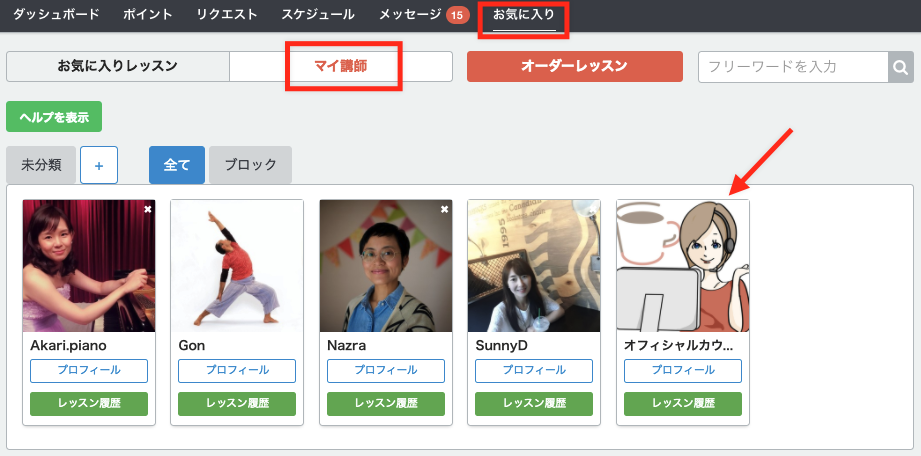View Nazra レッスン履歴
The width and height of the screenshot is (921, 456).
(386, 404)
